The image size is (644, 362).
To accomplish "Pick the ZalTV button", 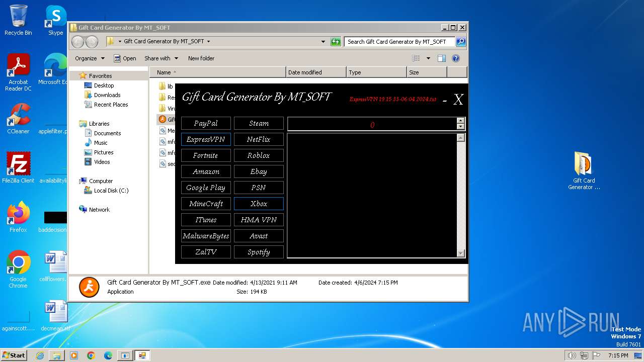I will 206,252.
